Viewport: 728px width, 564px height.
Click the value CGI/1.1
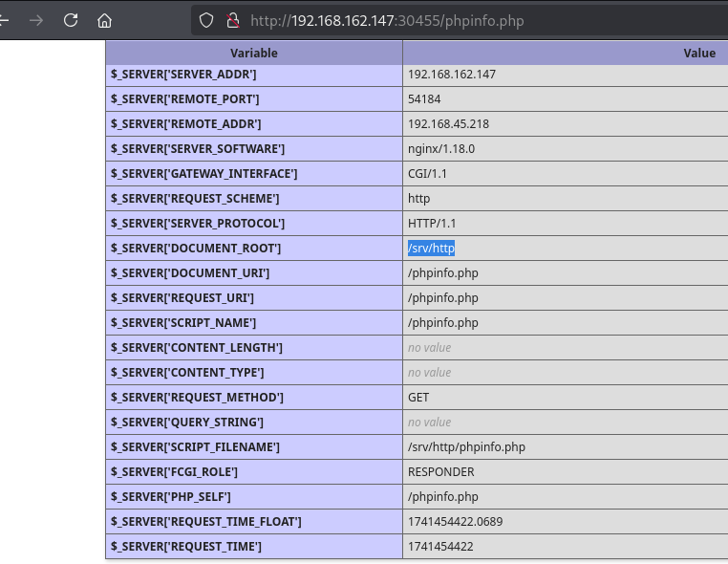point(427,174)
